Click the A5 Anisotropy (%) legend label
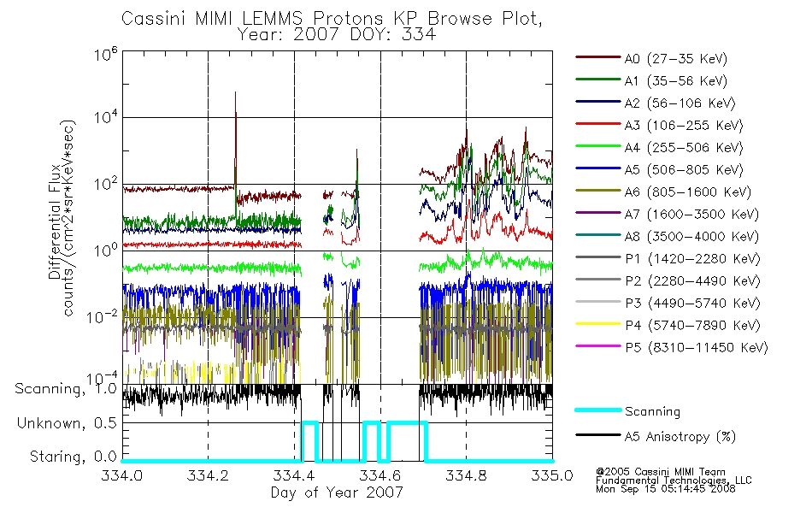Viewport: 812px width, 513px height. pyautogui.click(x=680, y=437)
